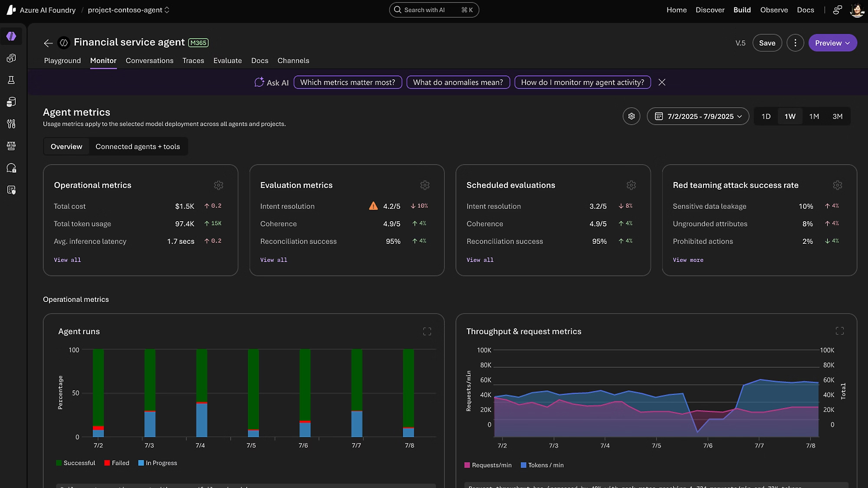Switch to the Traces tab
This screenshot has height=488, width=868.
coord(193,61)
